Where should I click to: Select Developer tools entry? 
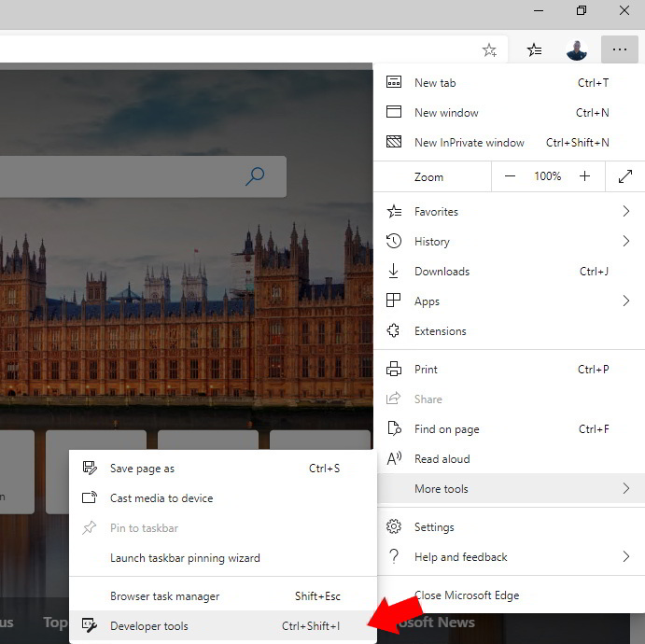223,625
